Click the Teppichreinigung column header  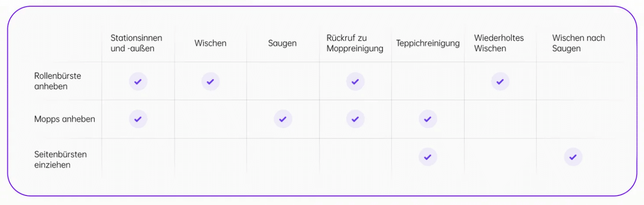428,43
